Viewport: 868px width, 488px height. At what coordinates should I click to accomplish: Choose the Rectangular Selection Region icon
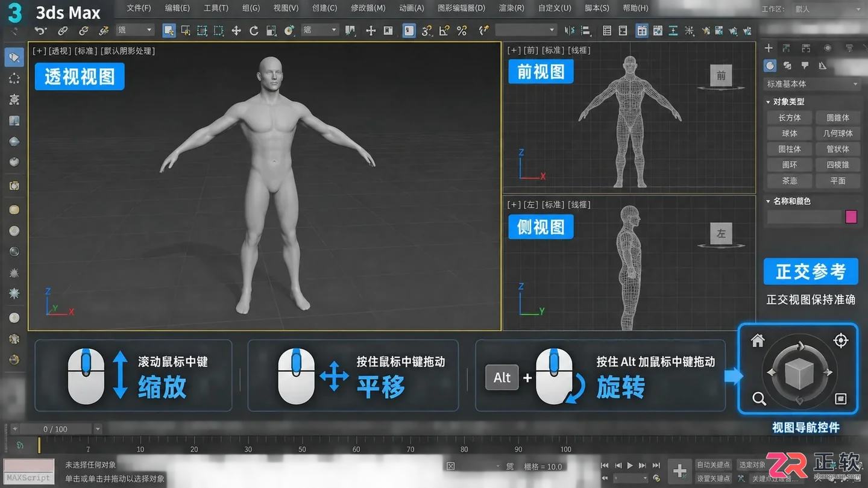[202, 30]
